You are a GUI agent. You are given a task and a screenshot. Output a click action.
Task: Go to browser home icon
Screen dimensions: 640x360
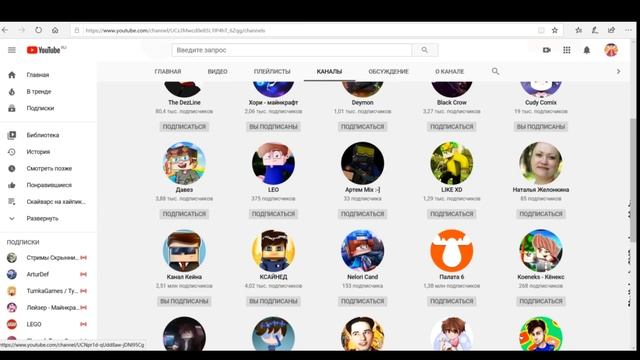55,30
